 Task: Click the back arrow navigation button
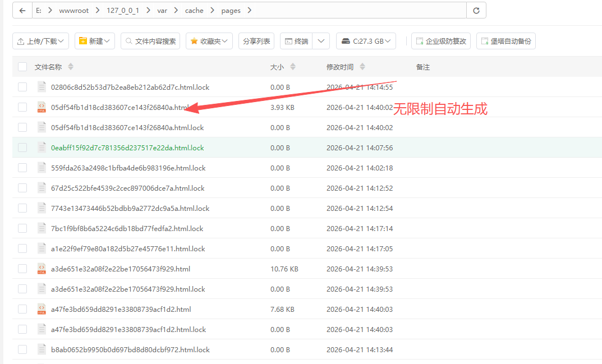22,10
